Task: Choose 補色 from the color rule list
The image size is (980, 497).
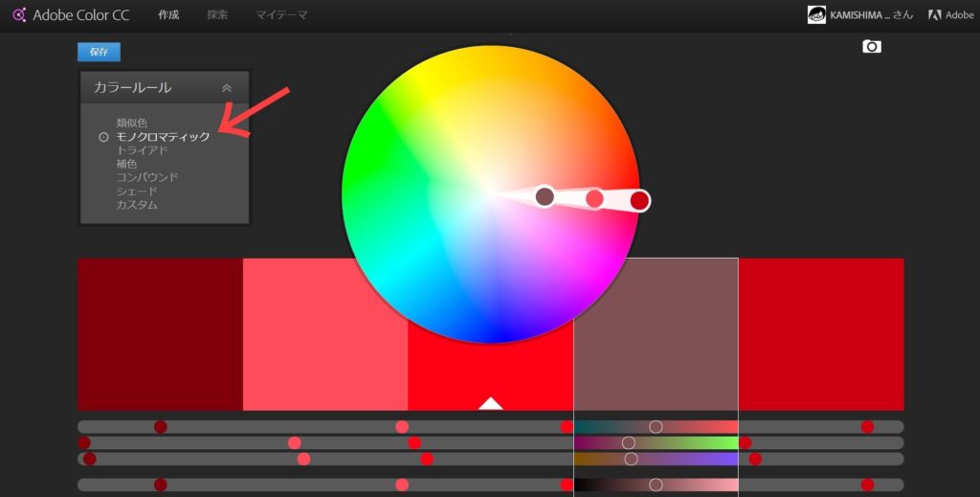Action: [x=126, y=164]
